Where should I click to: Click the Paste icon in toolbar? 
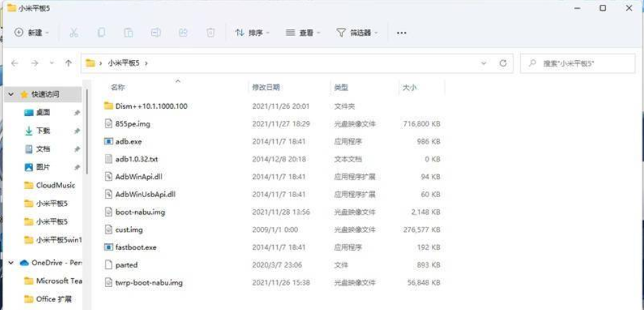click(x=128, y=32)
